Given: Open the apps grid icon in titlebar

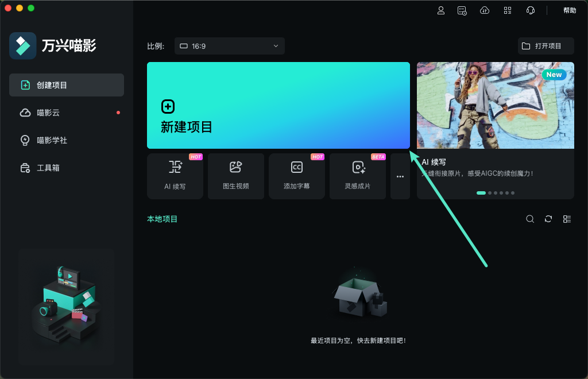Looking at the screenshot, I should pyautogui.click(x=507, y=10).
